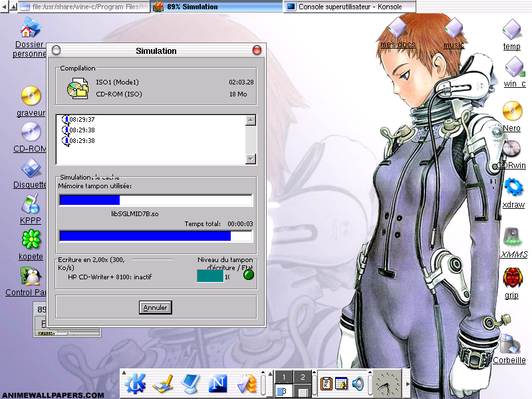The image size is (532, 399).
Task: Click the top taskbar left arrow button
Action: pyautogui.click(x=5, y=7)
